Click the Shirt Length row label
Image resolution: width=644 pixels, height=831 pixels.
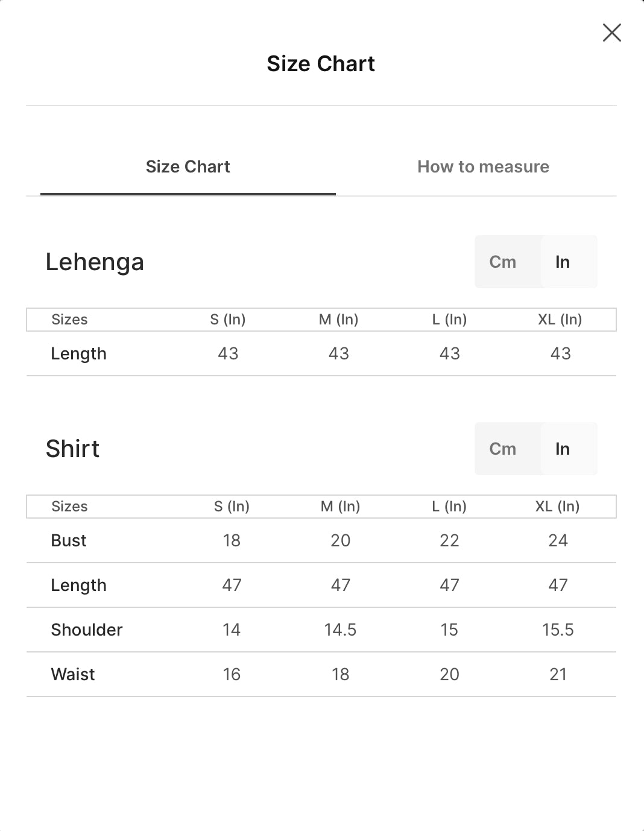point(78,586)
